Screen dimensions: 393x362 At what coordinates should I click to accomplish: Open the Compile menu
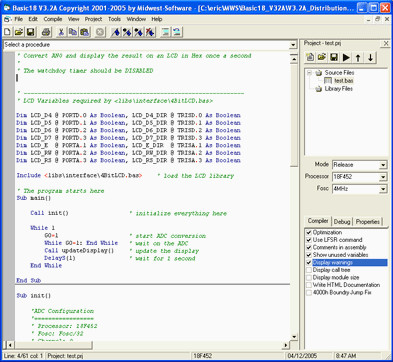coord(53,19)
